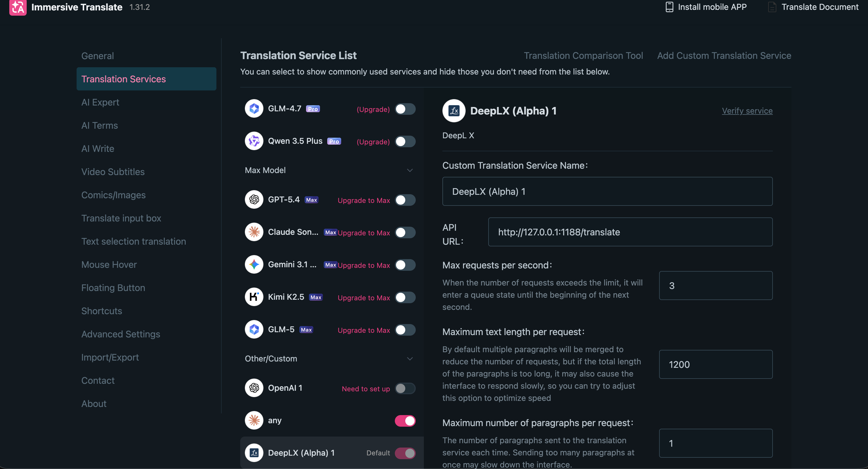This screenshot has width=868, height=469.
Task: Click the GLM-4.7 service icon
Action: click(x=254, y=109)
